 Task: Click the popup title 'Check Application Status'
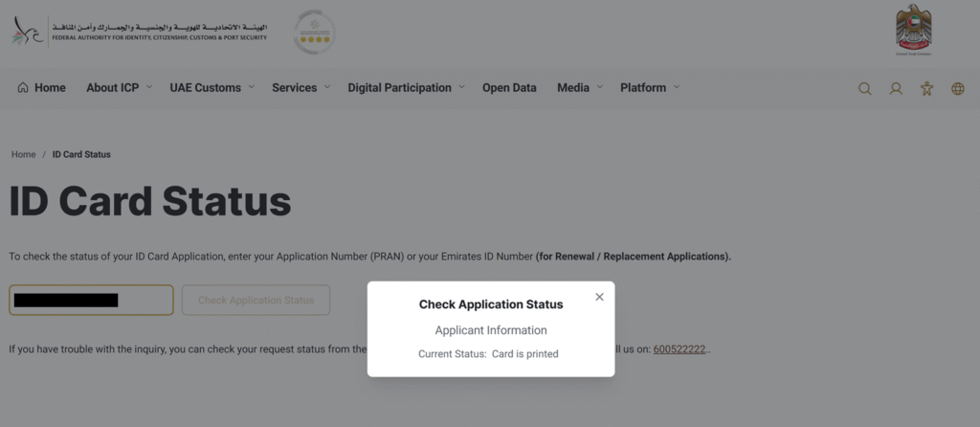491,304
